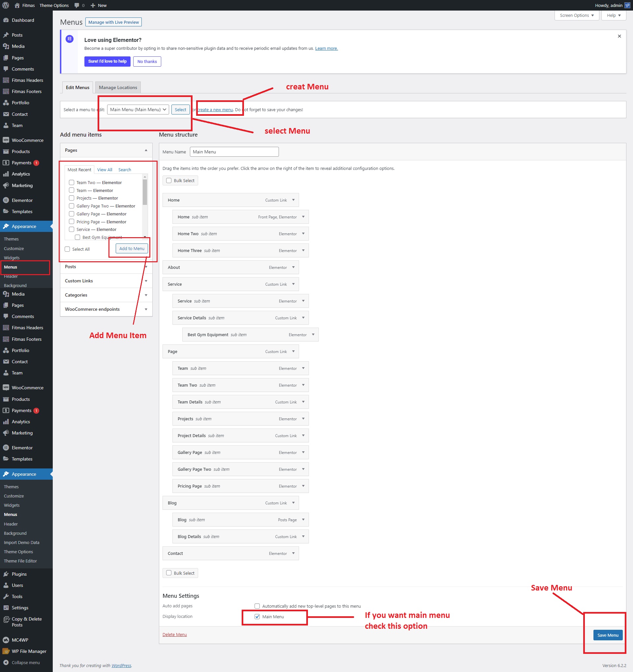Click the WordPress logo in the admin bar
633x672 pixels.
pos(6,5)
